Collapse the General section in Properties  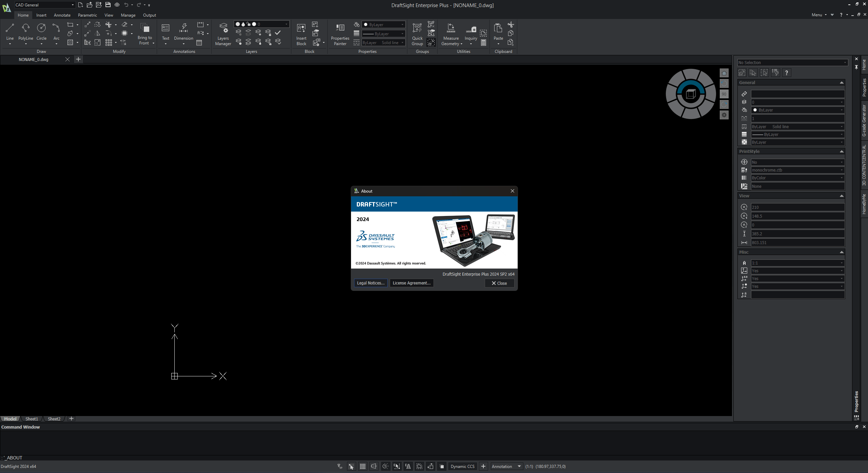tap(841, 83)
